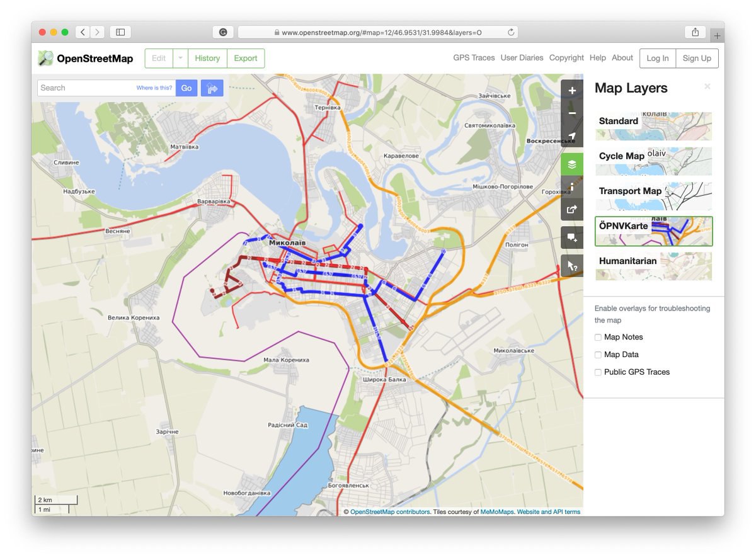
Task: Go back with Safari's back arrow
Action: (x=83, y=32)
